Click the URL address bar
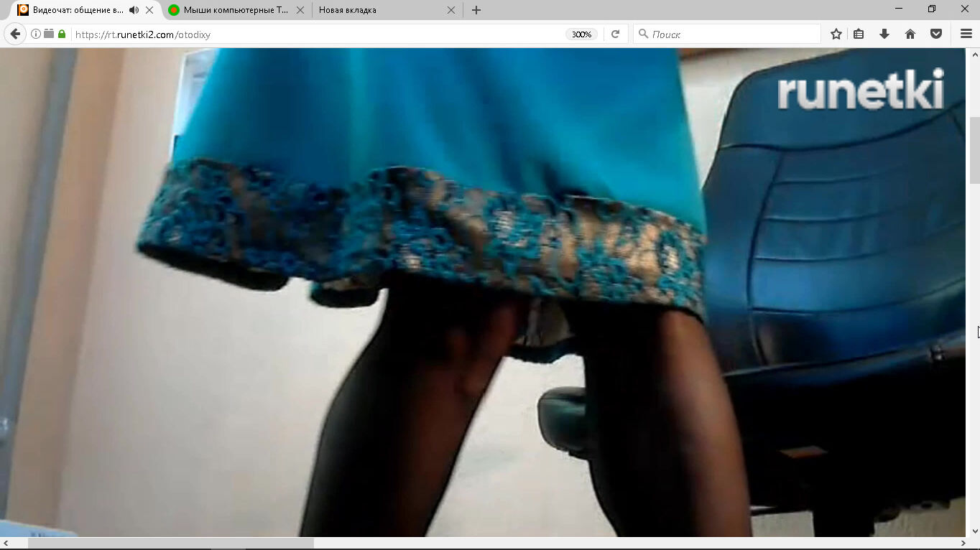Screen dimensions: 980x550 click(316, 34)
